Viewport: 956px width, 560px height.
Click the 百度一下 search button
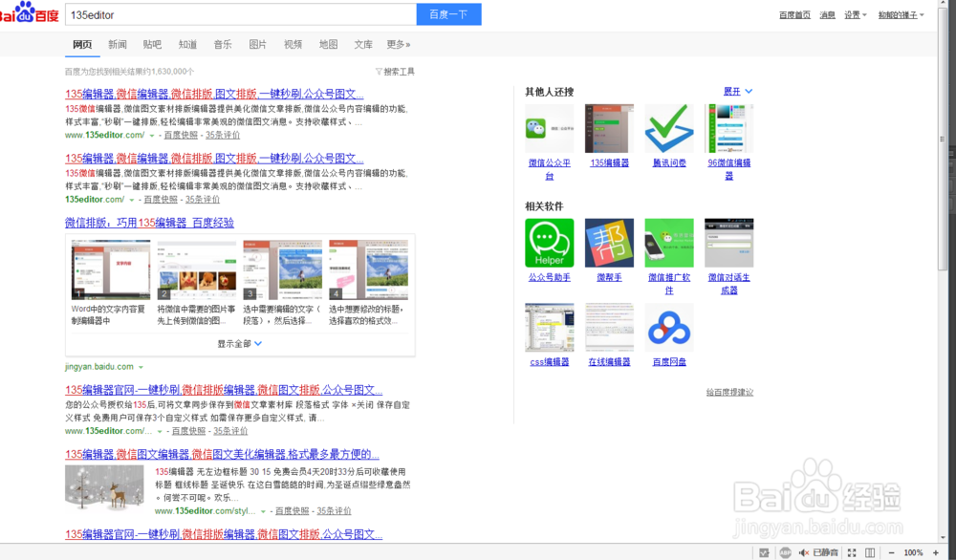pyautogui.click(x=448, y=14)
